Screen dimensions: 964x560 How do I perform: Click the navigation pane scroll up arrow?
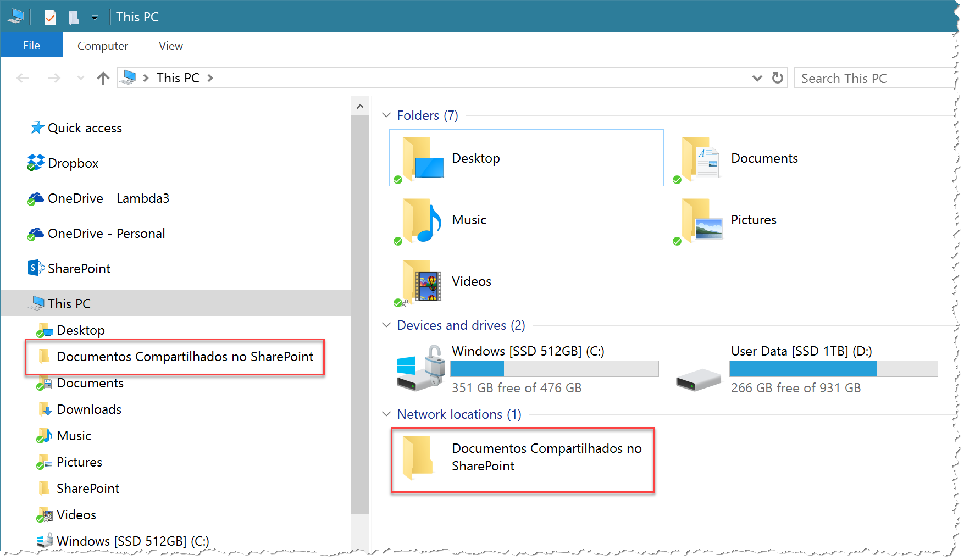[x=360, y=106]
